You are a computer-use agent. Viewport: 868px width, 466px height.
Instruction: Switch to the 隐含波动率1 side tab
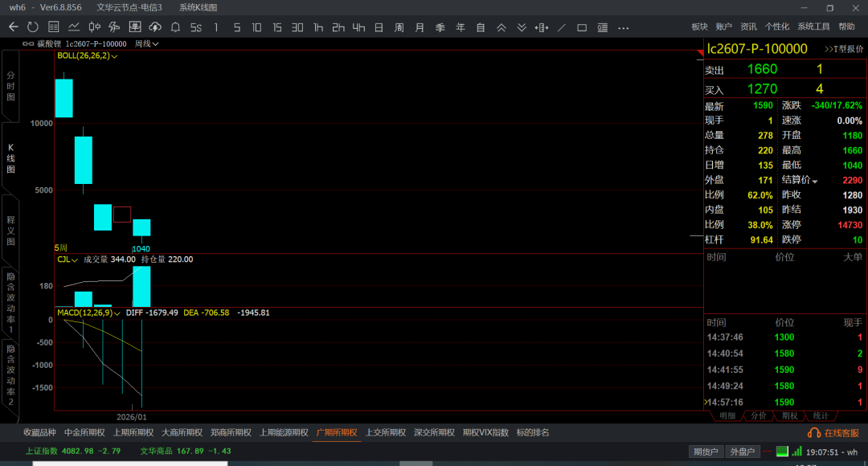10,303
